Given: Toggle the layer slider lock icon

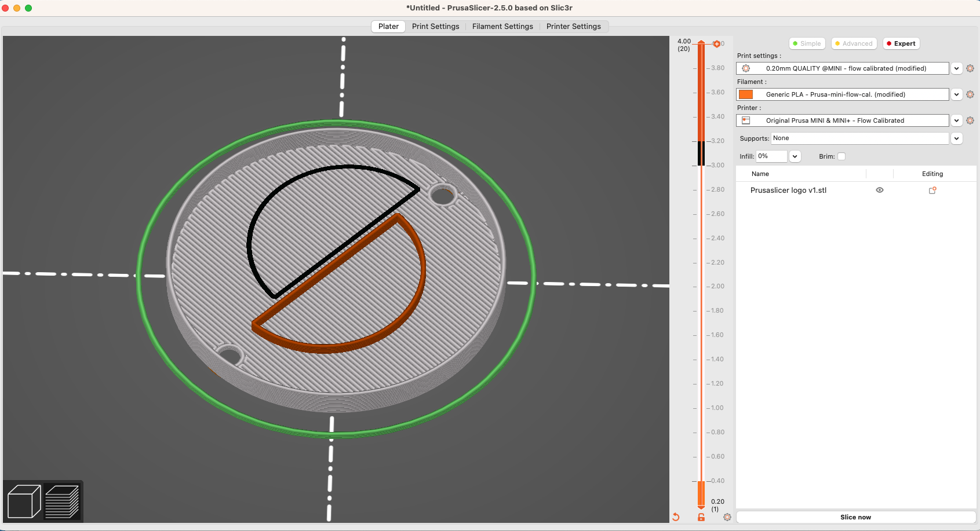Looking at the screenshot, I should point(701,517).
